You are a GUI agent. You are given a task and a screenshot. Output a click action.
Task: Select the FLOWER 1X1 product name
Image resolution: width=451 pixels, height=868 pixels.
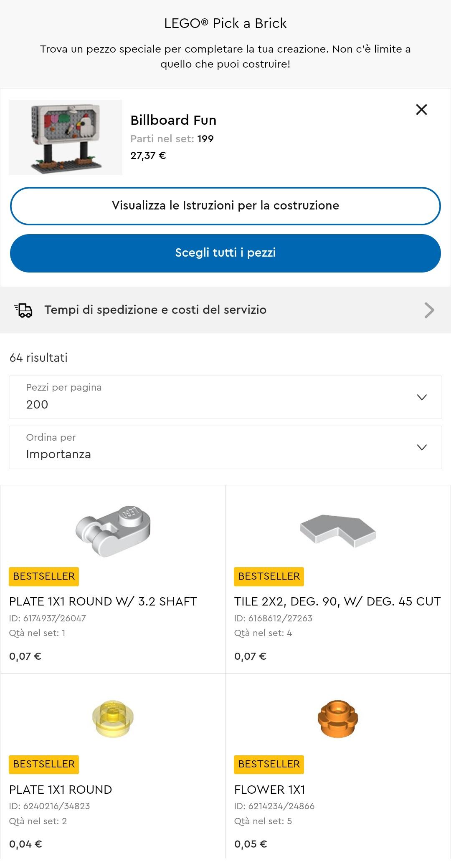pyautogui.click(x=270, y=790)
